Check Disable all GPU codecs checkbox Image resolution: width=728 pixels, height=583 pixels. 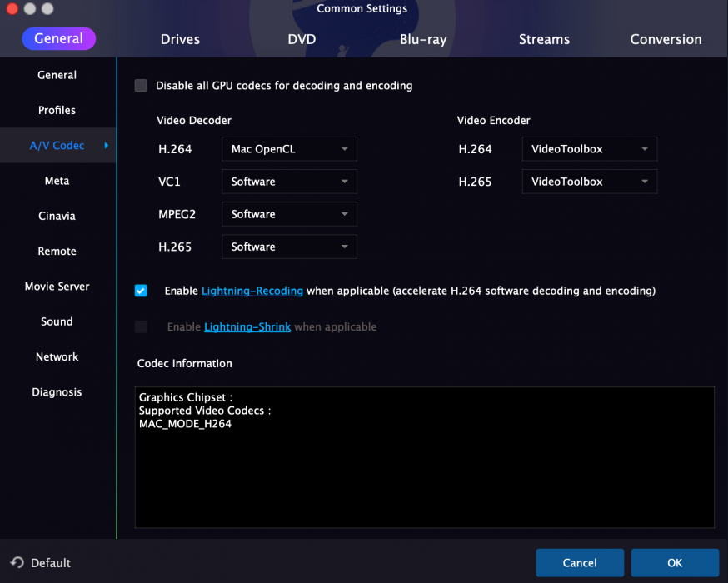[x=141, y=85]
